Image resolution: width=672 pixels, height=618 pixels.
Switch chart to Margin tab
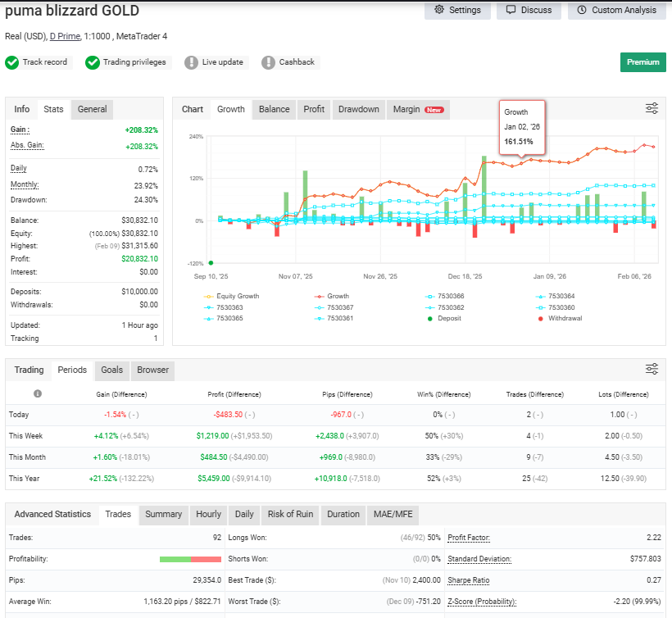click(418, 109)
